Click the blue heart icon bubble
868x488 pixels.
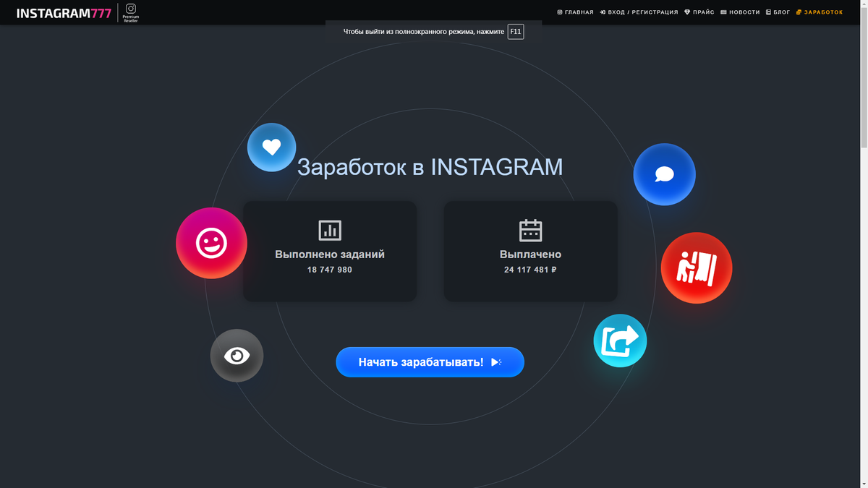pyautogui.click(x=271, y=147)
